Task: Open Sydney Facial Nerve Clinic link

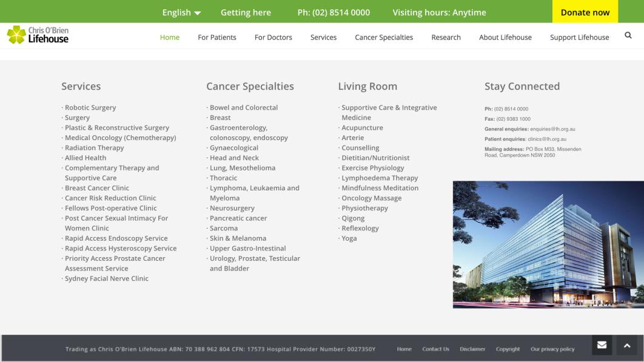Action: (107, 278)
